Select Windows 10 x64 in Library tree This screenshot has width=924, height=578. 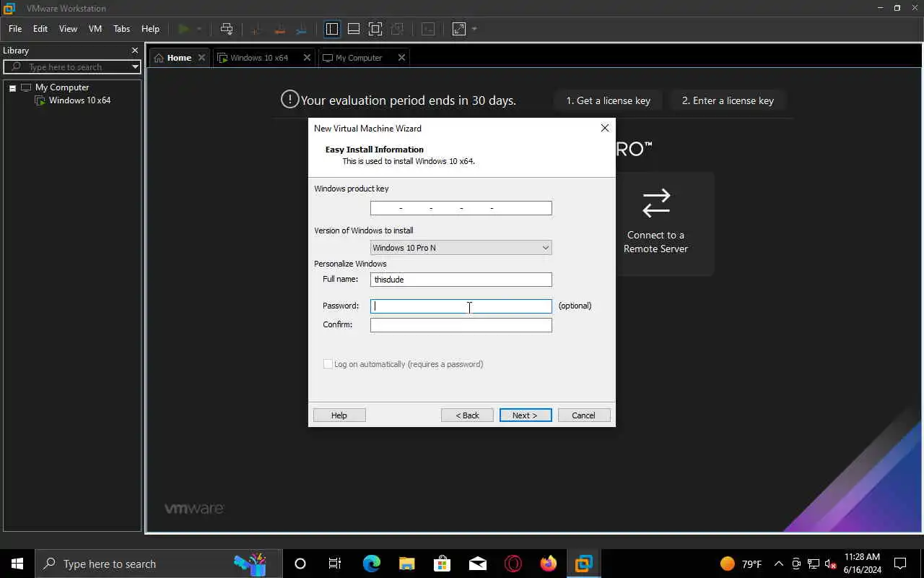click(x=79, y=100)
